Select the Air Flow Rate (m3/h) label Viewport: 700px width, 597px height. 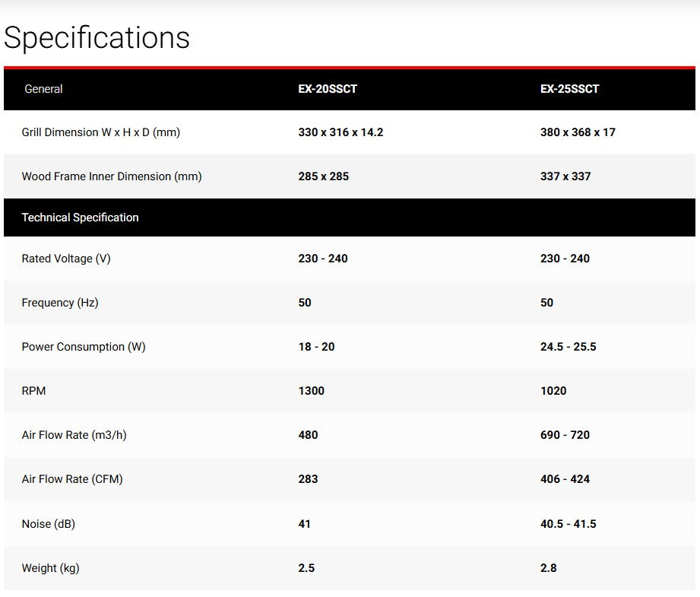[x=74, y=435]
